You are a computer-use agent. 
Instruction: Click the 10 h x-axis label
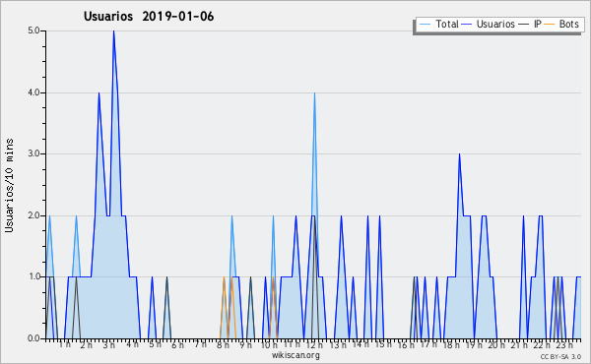tap(269, 345)
